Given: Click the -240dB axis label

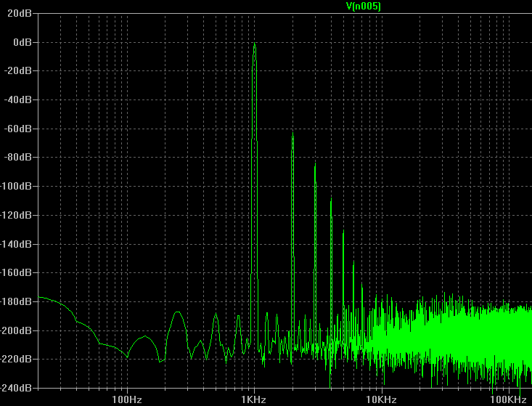Looking at the screenshot, I should tap(16, 388).
